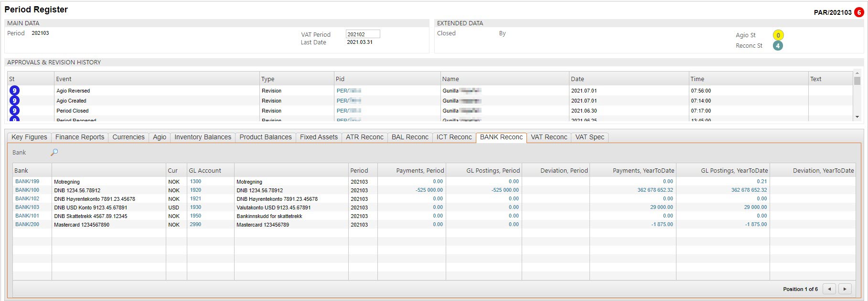This screenshot has width=868, height=301.
Task: Go to next page arrow in bank grid
Action: point(845,289)
